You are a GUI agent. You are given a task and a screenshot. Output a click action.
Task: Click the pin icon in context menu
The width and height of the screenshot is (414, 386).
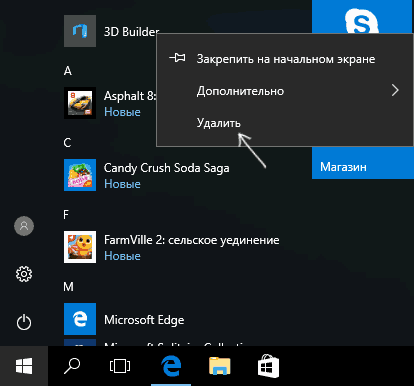point(177,58)
